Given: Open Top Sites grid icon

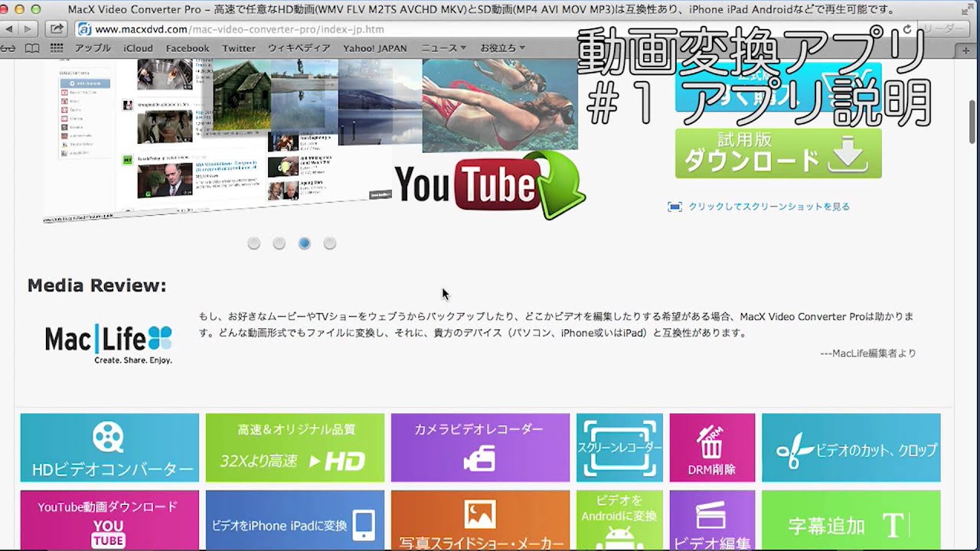Looking at the screenshot, I should 56,48.
